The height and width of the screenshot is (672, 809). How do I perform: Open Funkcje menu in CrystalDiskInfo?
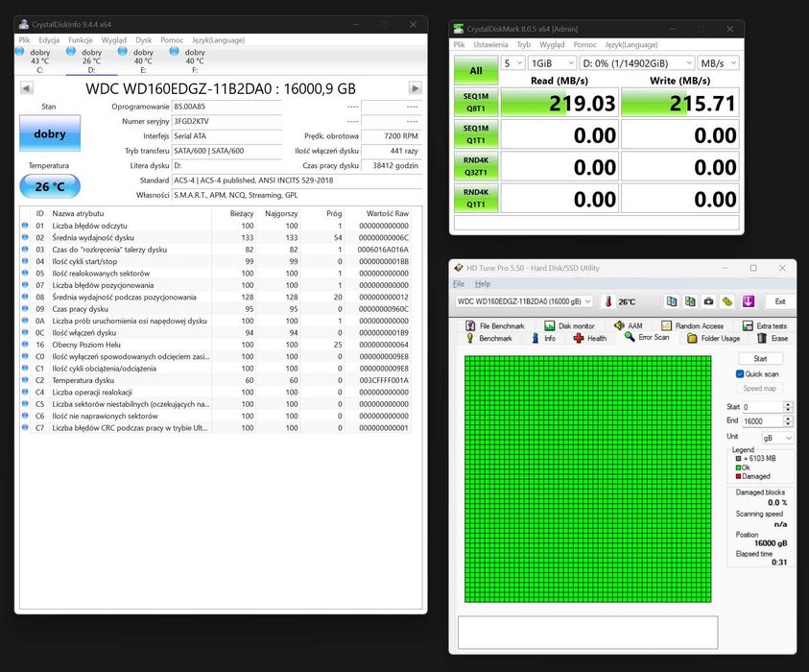[x=81, y=39]
